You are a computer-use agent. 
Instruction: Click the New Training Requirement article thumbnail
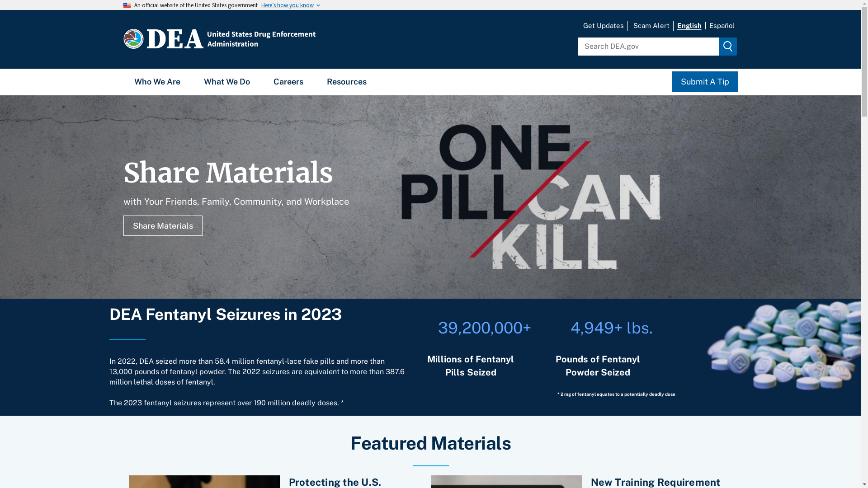pyautogui.click(x=506, y=482)
